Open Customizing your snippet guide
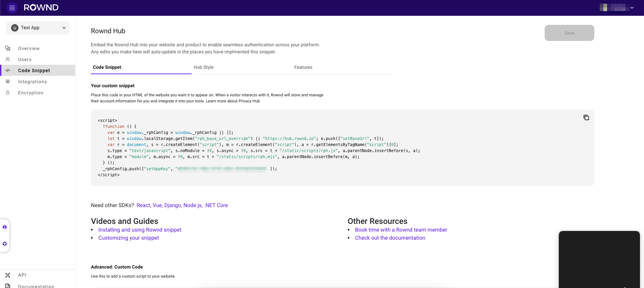Viewport: 644px width, 288px height. point(129,238)
